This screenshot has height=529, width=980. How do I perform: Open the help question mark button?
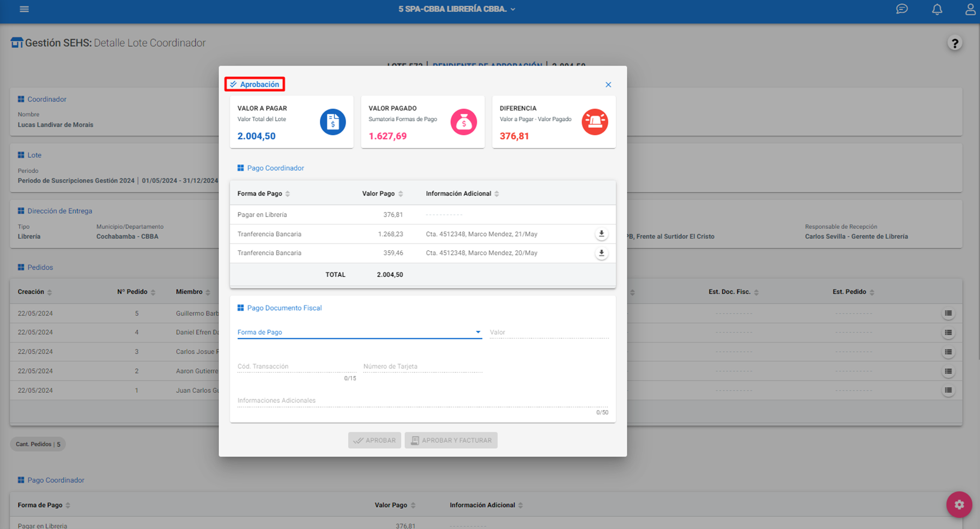(954, 43)
